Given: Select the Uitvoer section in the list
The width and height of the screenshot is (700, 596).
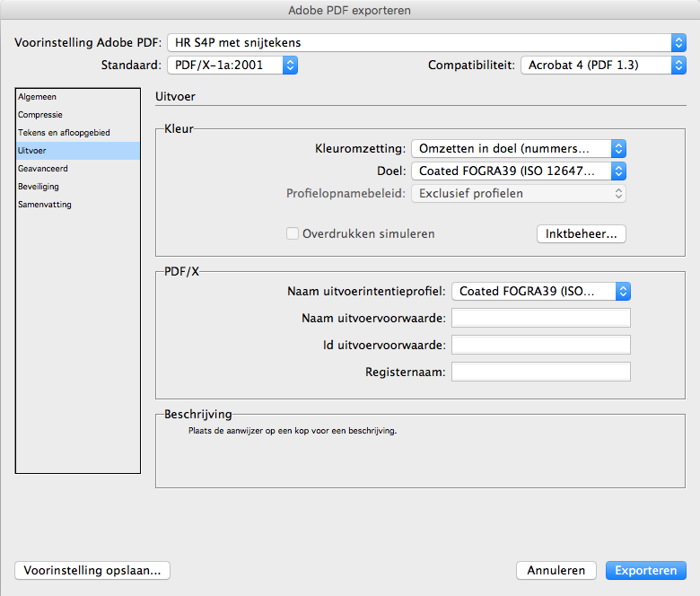Looking at the screenshot, I should 78,151.
